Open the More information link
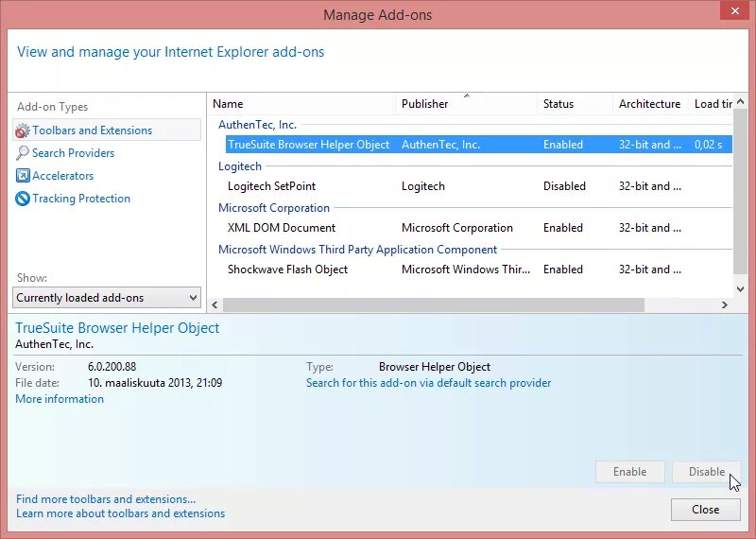This screenshot has height=539, width=756. (60, 399)
